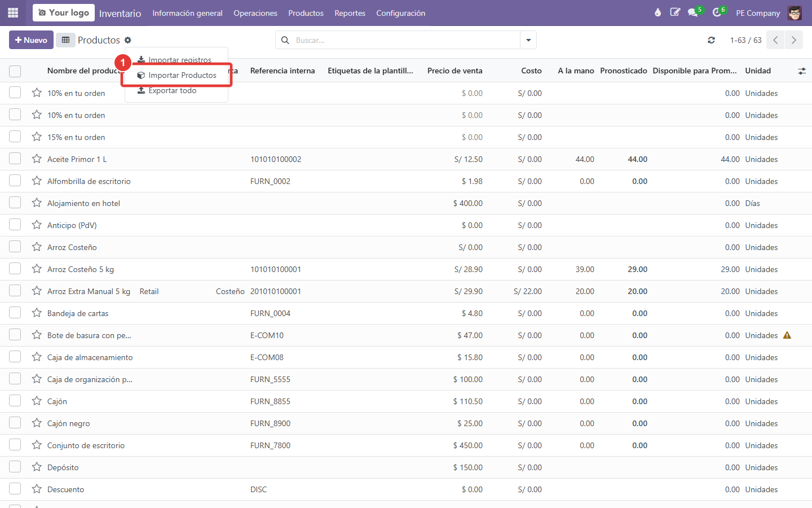Sort by Costo column header

point(531,71)
